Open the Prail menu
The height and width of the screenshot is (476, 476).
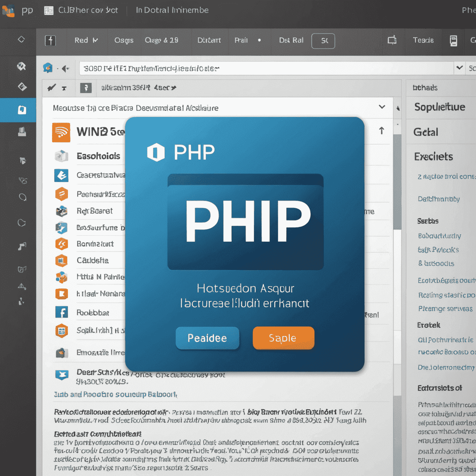(x=241, y=40)
